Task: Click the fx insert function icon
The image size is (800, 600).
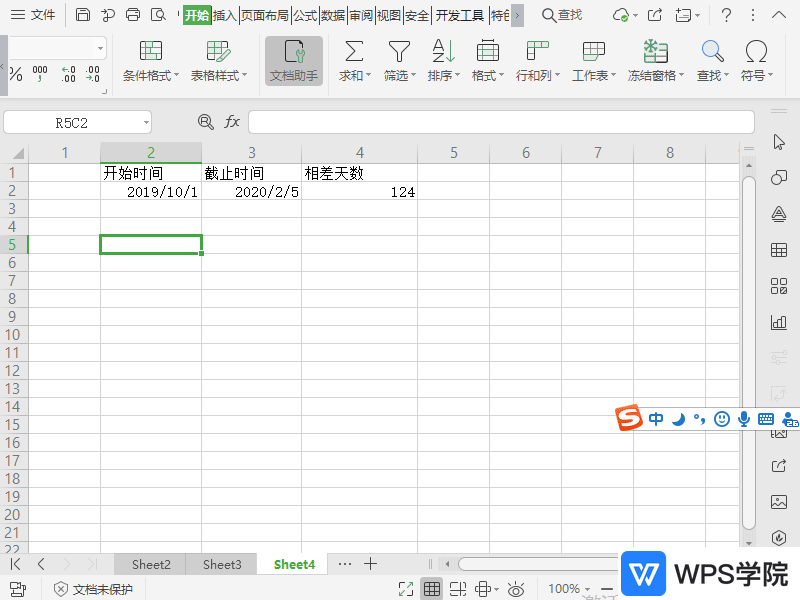Action: point(232,121)
